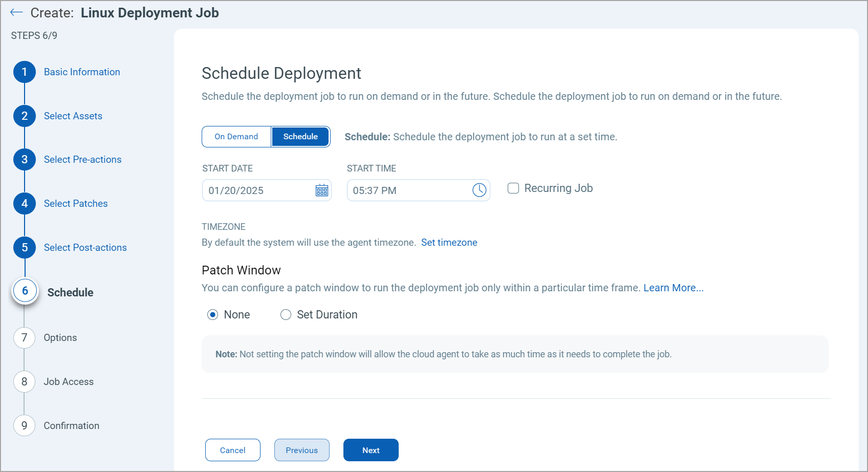Click step 9 circle for Confirmation
868x472 pixels.
(24, 425)
